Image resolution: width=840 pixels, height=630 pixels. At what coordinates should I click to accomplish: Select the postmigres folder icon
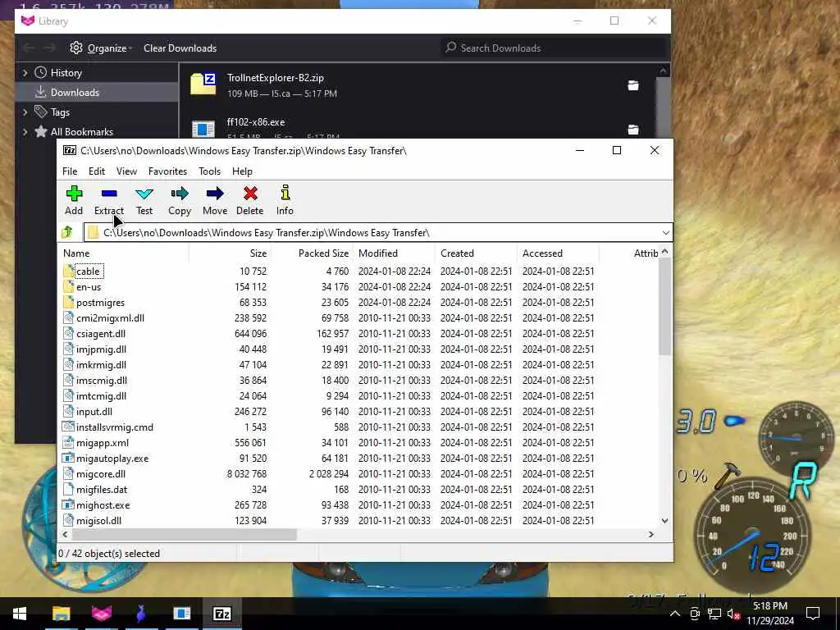[x=68, y=302]
